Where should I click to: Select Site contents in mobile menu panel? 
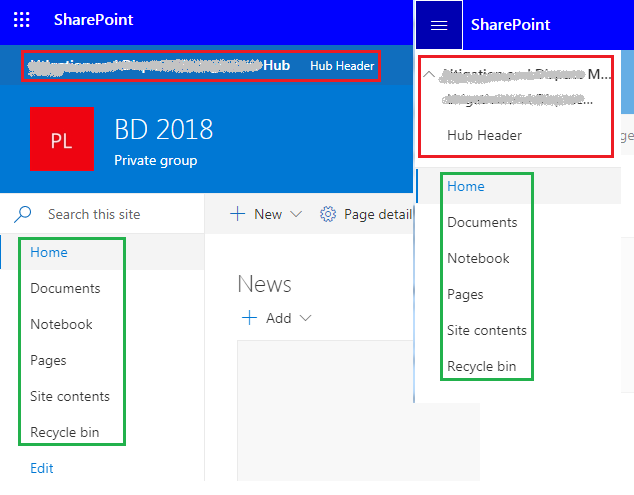pyautogui.click(x=487, y=330)
